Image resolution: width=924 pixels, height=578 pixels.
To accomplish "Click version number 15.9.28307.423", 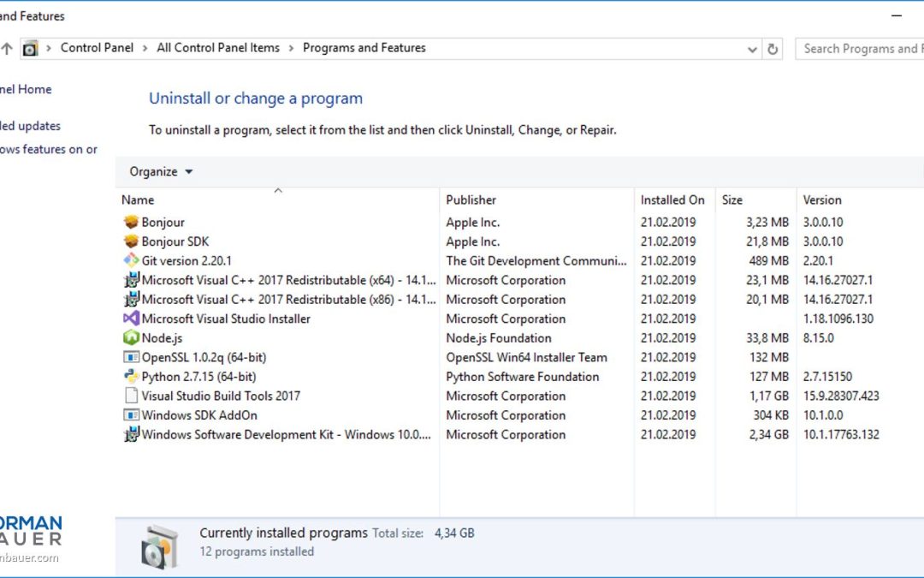I will pyautogui.click(x=841, y=396).
